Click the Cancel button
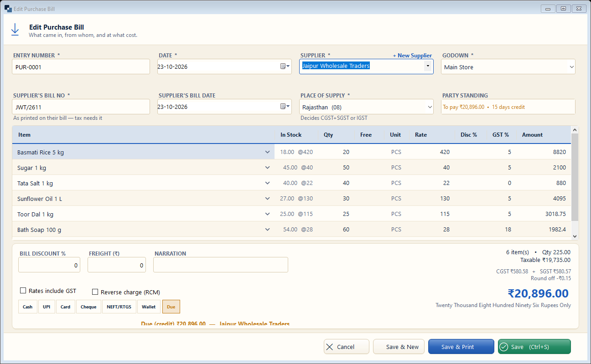Image resolution: width=591 pixels, height=364 pixels. [x=347, y=347]
